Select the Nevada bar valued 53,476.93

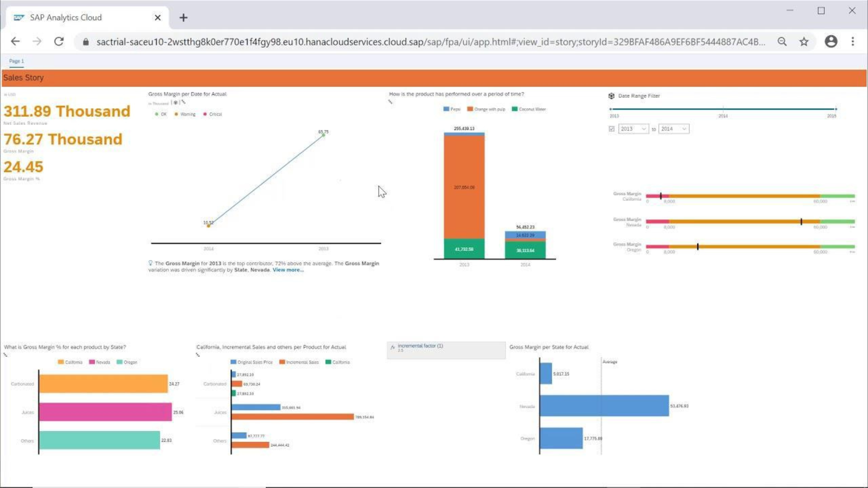coord(604,406)
